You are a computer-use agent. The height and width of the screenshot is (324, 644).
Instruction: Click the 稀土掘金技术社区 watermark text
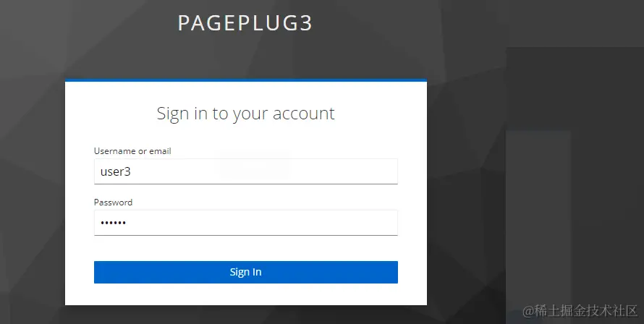585,311
